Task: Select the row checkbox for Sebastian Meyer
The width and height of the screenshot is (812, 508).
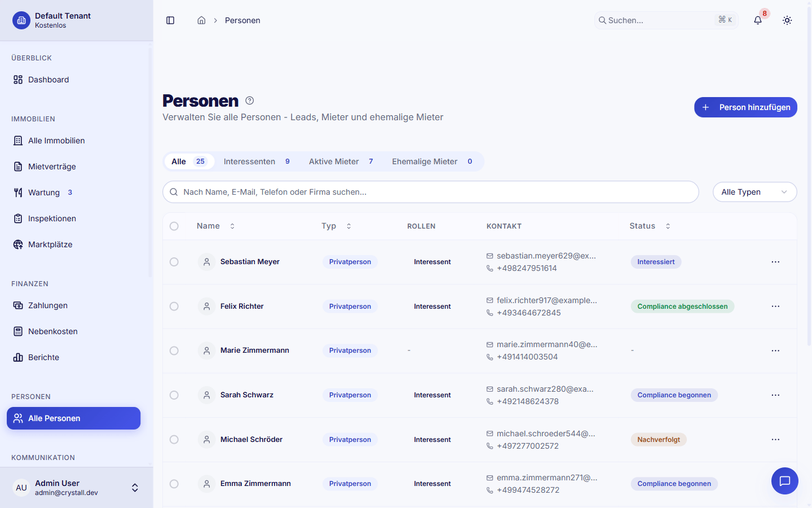Action: coord(174,262)
